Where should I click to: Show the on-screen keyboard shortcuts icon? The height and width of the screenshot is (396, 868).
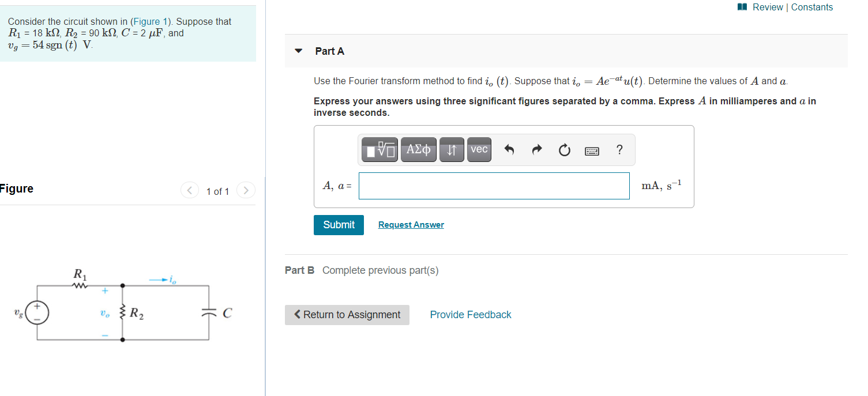click(x=592, y=150)
